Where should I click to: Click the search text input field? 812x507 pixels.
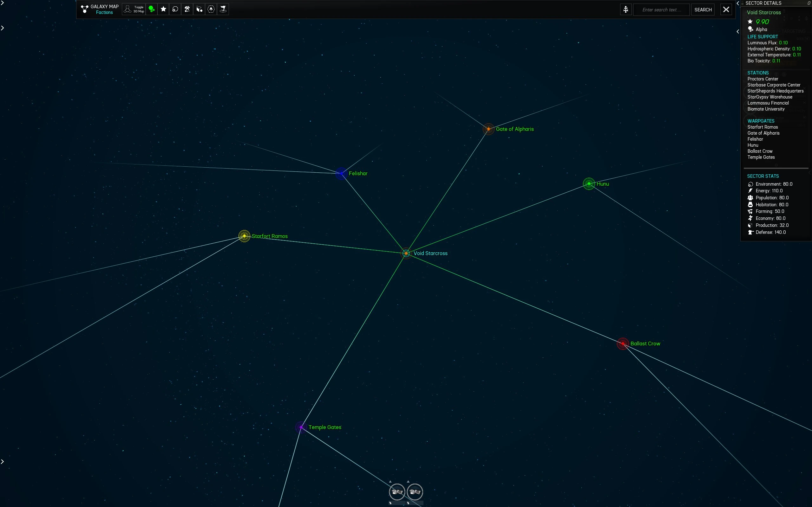point(661,10)
